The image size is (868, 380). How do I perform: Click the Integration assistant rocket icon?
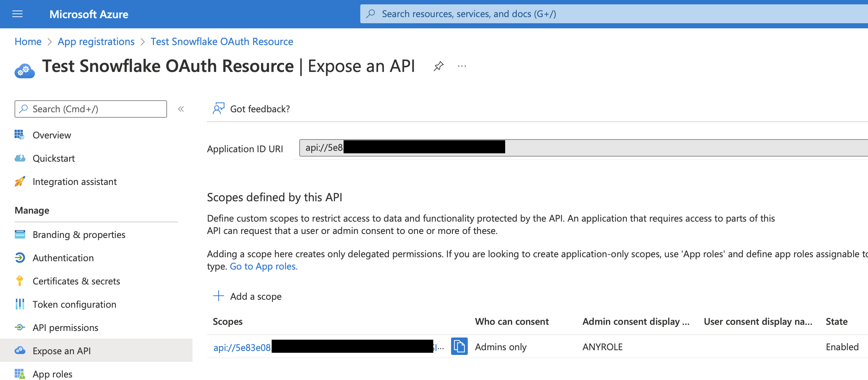click(x=20, y=181)
